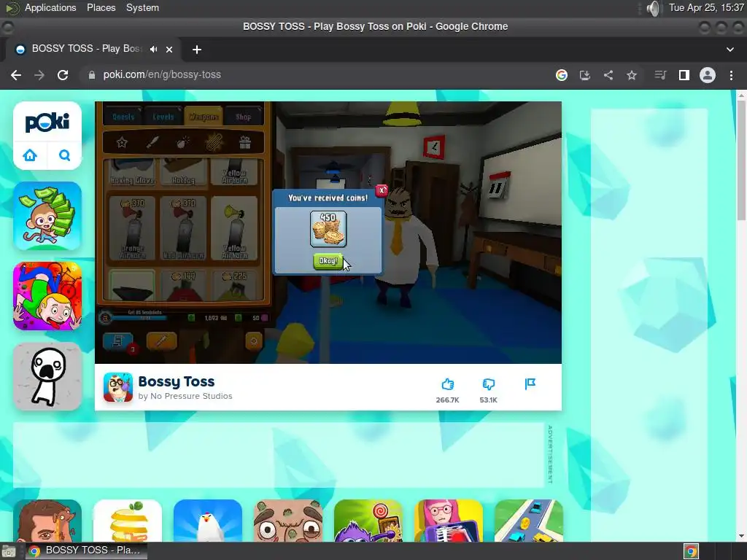Viewport: 747px width, 560px height.
Task: Select the weapon card costing 225 coins
Action: pos(234,285)
